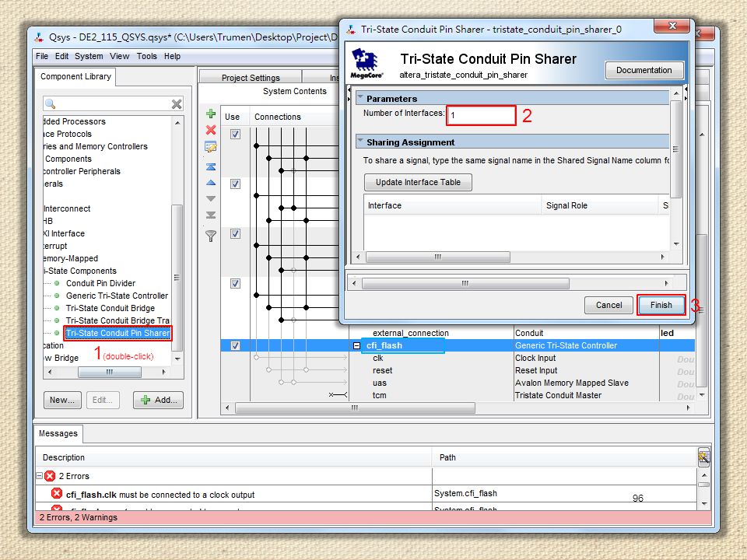Click the Filter funnel icon
Viewport: 747px width, 560px height.
coord(211,236)
